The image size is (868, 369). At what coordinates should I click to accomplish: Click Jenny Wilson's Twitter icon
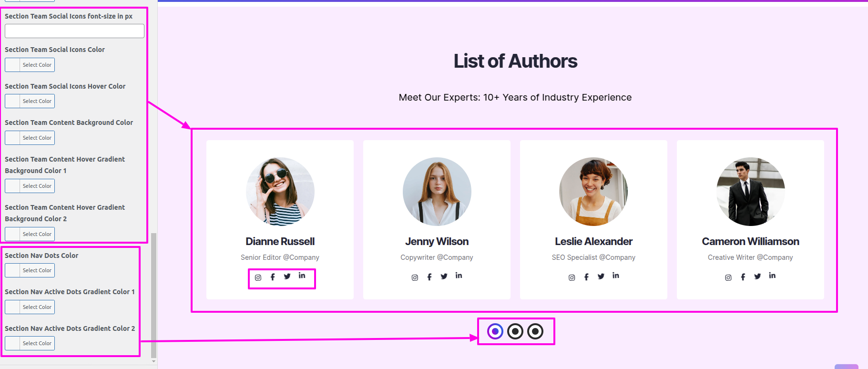pos(444,277)
